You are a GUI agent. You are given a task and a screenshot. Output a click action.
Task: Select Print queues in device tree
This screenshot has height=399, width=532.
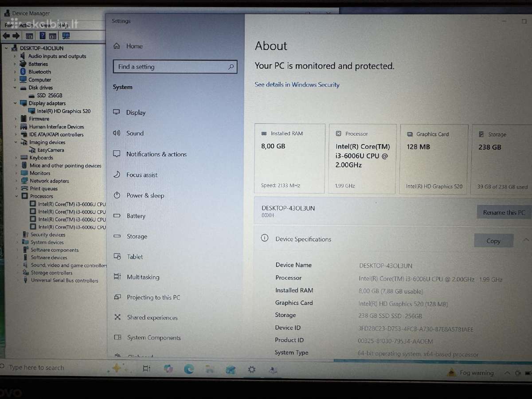(x=43, y=188)
